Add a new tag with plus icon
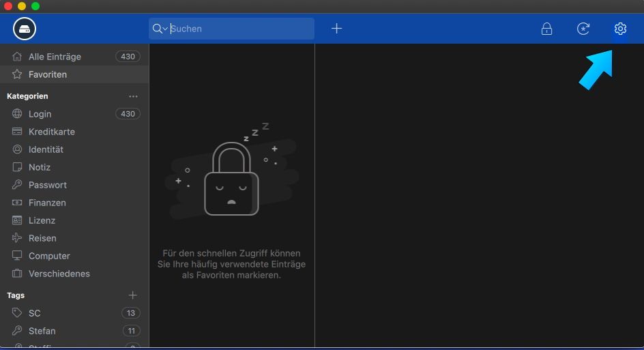The image size is (644, 350). [133, 295]
